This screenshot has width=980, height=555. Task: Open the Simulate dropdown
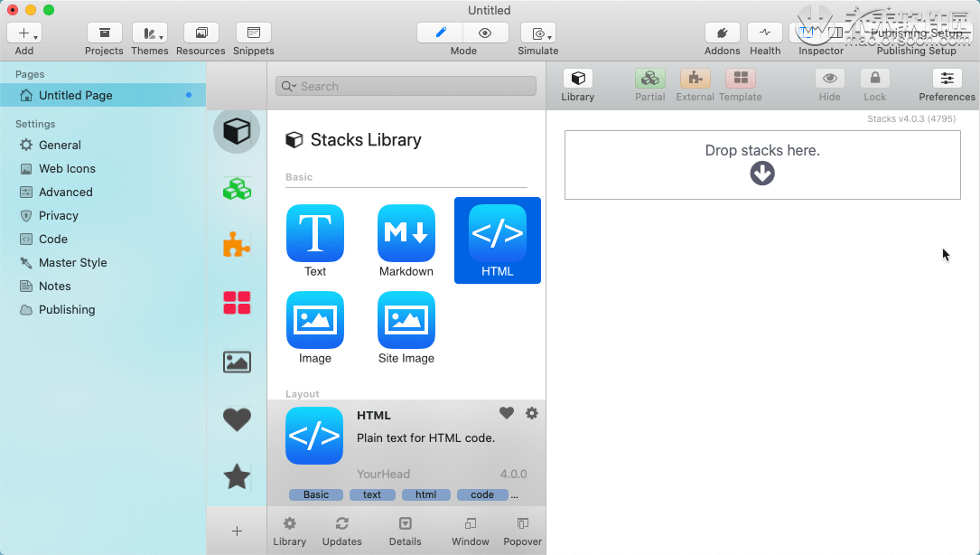click(x=538, y=33)
